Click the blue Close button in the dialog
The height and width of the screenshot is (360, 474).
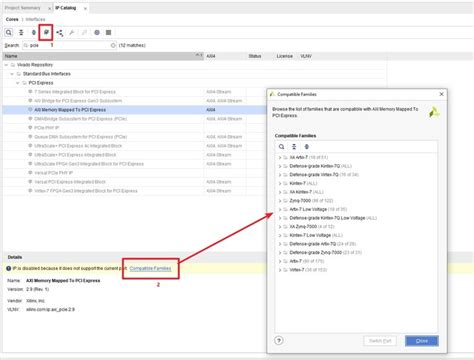[x=422, y=341]
